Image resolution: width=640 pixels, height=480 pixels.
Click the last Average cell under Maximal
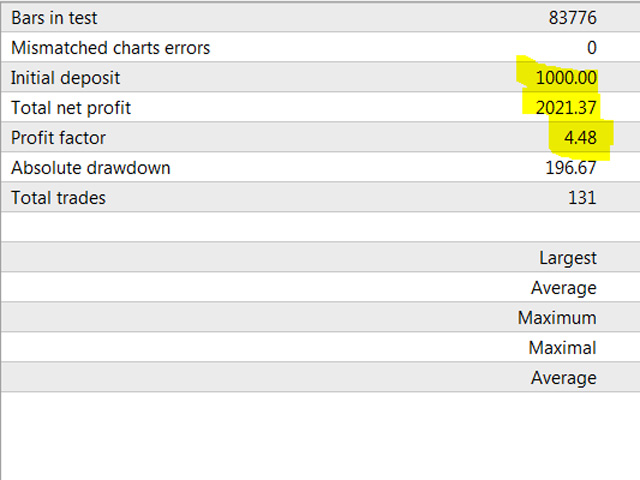pos(564,378)
